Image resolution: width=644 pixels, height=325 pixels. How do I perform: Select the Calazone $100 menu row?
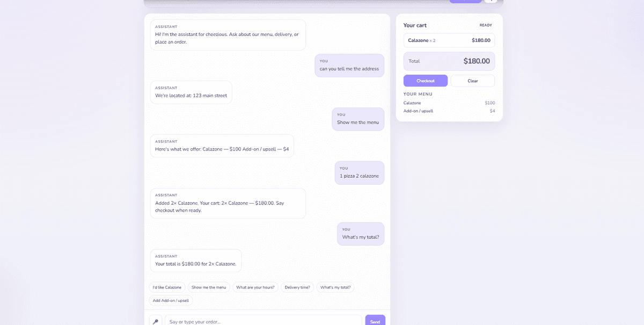[x=449, y=103]
